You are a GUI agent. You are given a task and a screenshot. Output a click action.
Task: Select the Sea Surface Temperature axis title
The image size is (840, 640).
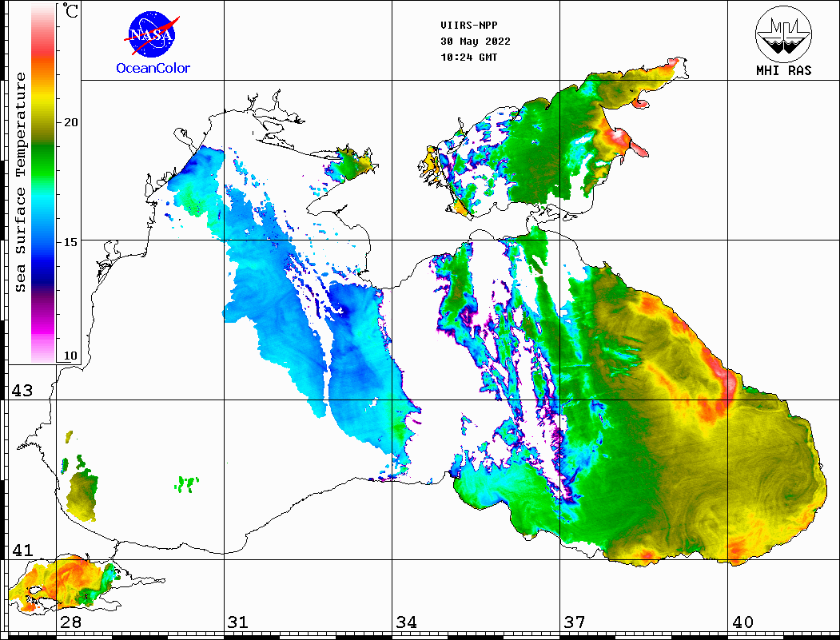pos(21,182)
